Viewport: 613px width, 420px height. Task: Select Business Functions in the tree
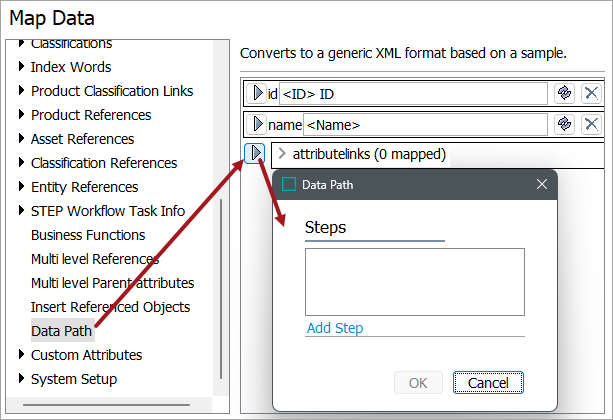88,235
